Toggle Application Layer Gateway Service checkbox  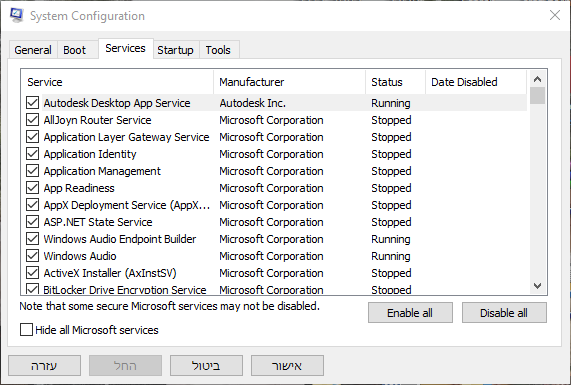[32, 137]
